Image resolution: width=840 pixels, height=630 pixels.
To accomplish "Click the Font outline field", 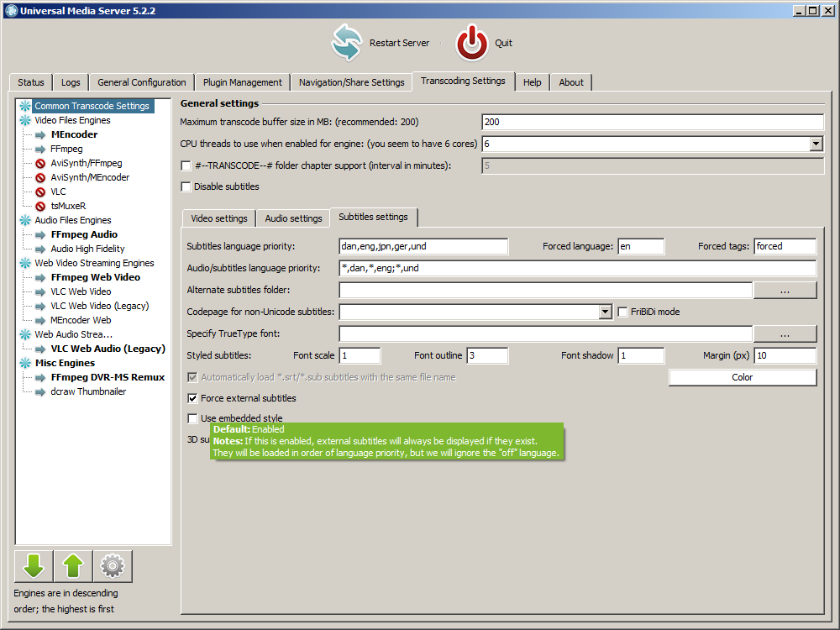I will tap(487, 355).
